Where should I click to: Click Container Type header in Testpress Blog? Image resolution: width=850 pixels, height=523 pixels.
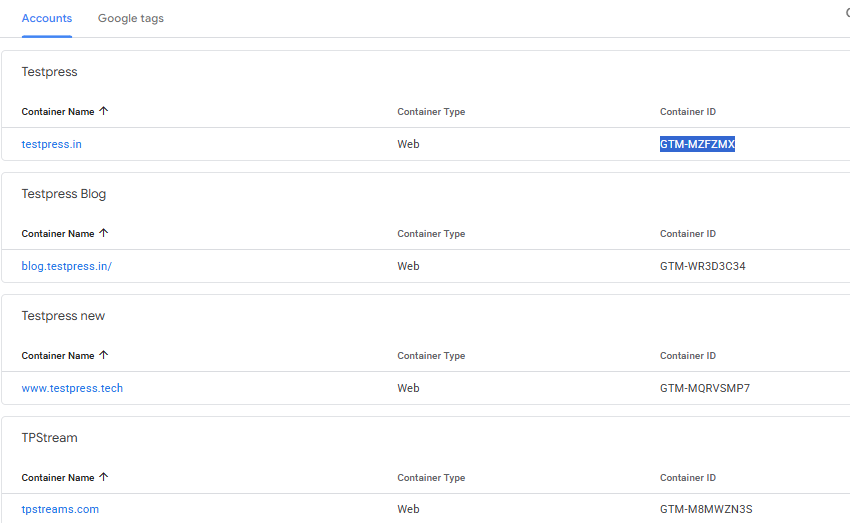[x=431, y=234]
